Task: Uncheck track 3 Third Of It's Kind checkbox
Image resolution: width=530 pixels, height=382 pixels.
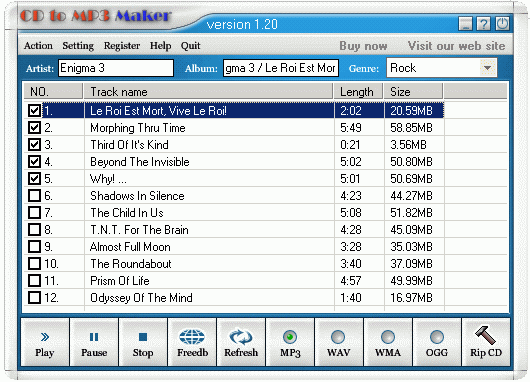Action: [34, 145]
